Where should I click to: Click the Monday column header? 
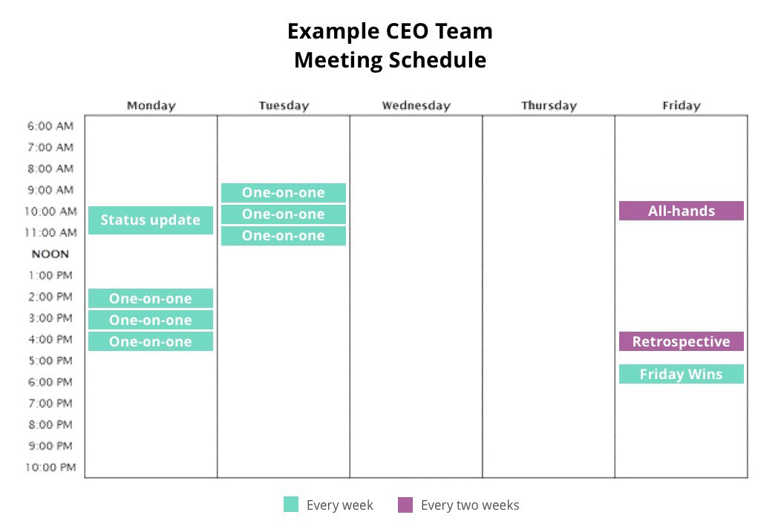[151, 105]
